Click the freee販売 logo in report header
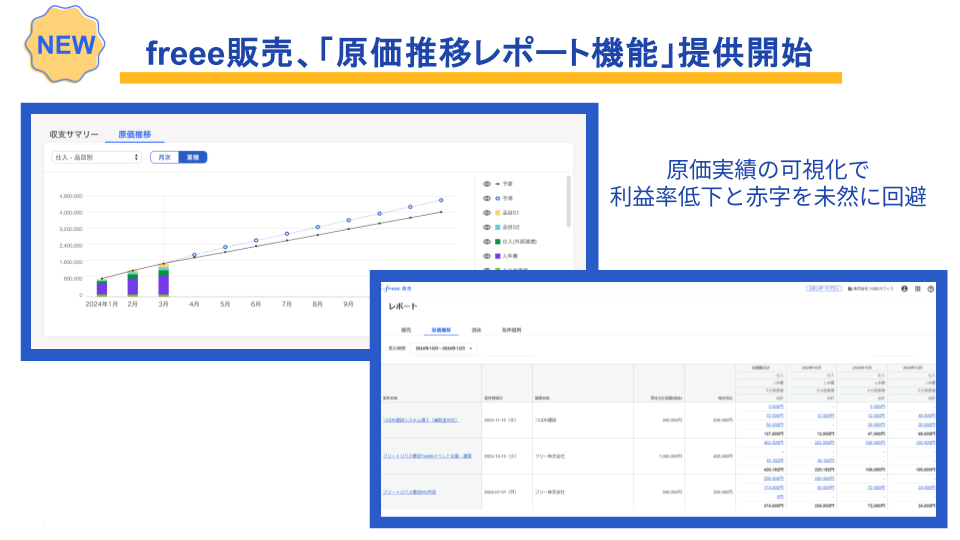This screenshot has width=960, height=540. 396,288
